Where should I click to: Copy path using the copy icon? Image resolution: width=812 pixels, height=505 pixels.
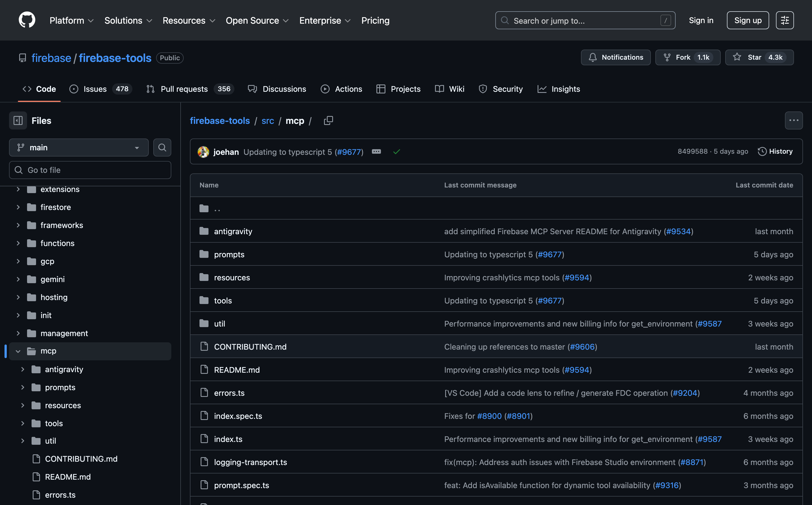(x=328, y=120)
